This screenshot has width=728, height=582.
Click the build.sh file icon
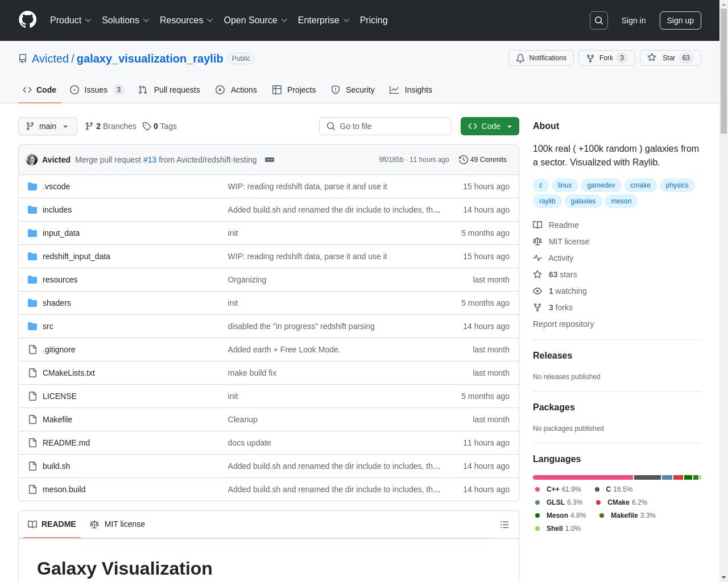(32, 466)
